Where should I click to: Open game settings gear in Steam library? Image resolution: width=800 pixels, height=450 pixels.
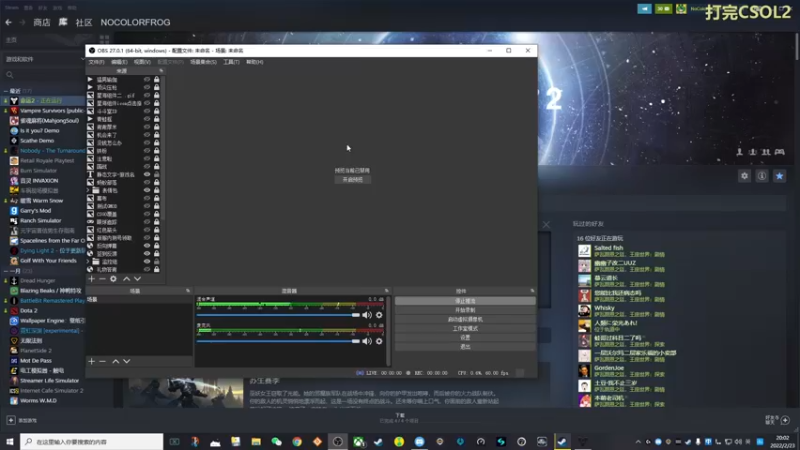click(744, 176)
